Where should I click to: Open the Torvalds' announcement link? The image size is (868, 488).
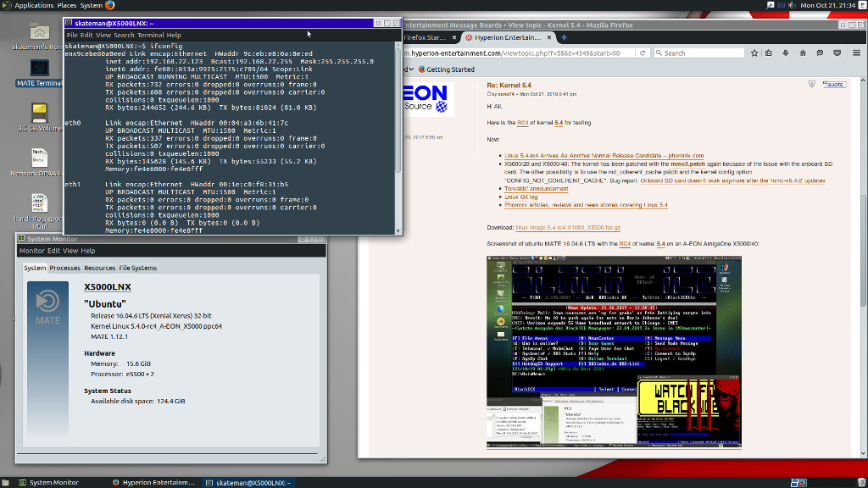(536, 189)
